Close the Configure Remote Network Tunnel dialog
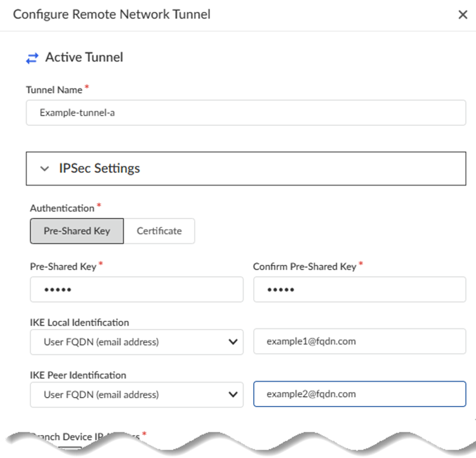This screenshot has height=458, width=476. (x=463, y=15)
